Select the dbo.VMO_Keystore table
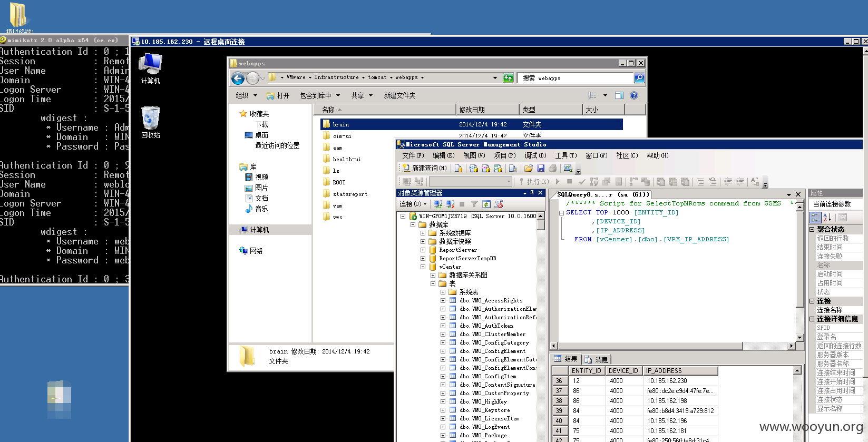Screen dimensions: 868x442 point(484,410)
